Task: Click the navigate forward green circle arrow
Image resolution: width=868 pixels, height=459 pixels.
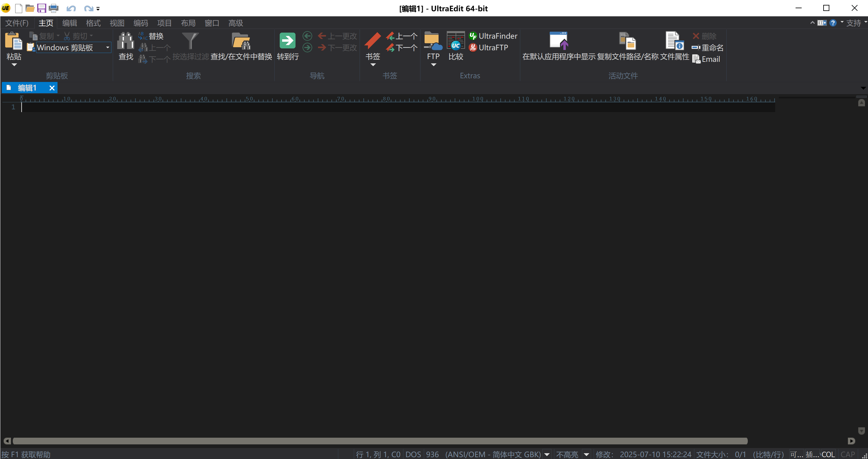Action: [307, 48]
